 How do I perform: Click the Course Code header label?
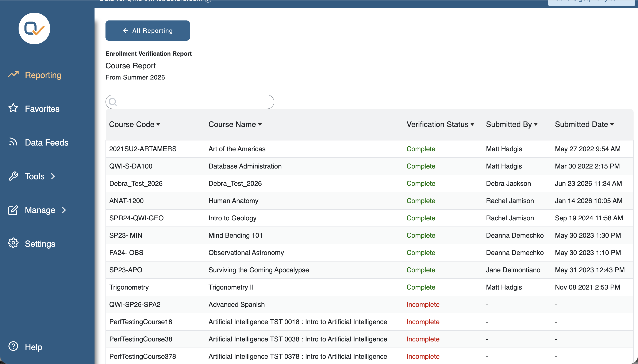tap(132, 124)
